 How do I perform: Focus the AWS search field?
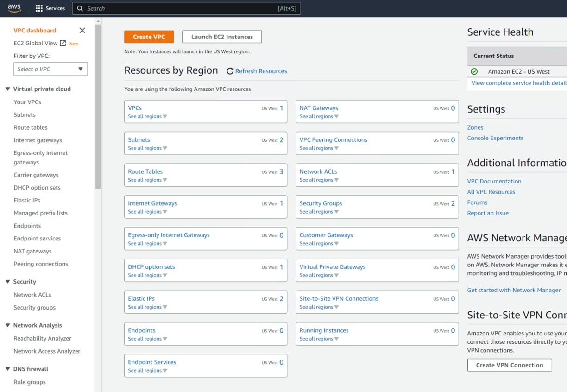[x=186, y=8]
